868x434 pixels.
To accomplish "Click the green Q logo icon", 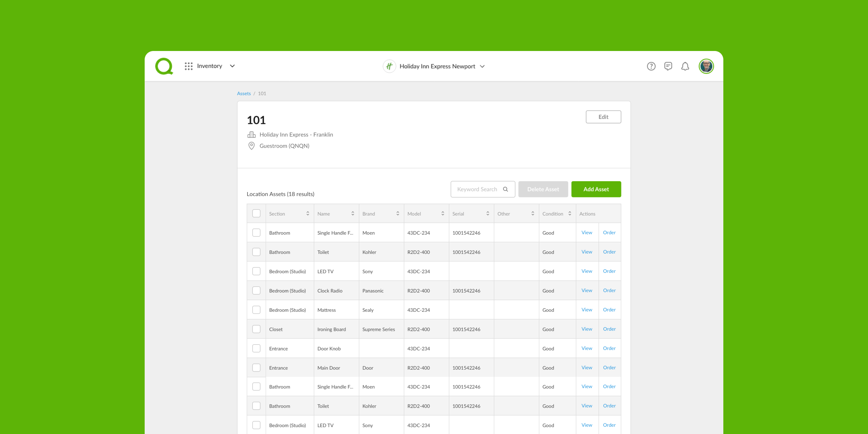I will (x=164, y=66).
